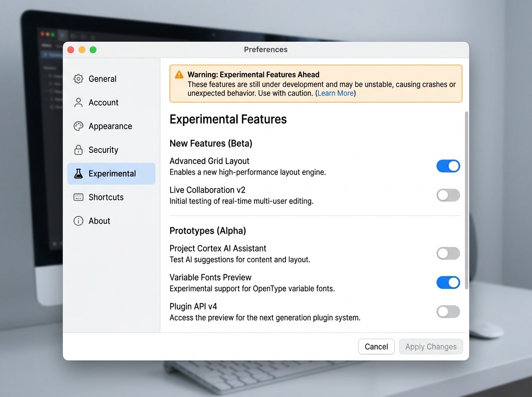The height and width of the screenshot is (397, 532).
Task: Open the Learn More link
Action: point(336,93)
